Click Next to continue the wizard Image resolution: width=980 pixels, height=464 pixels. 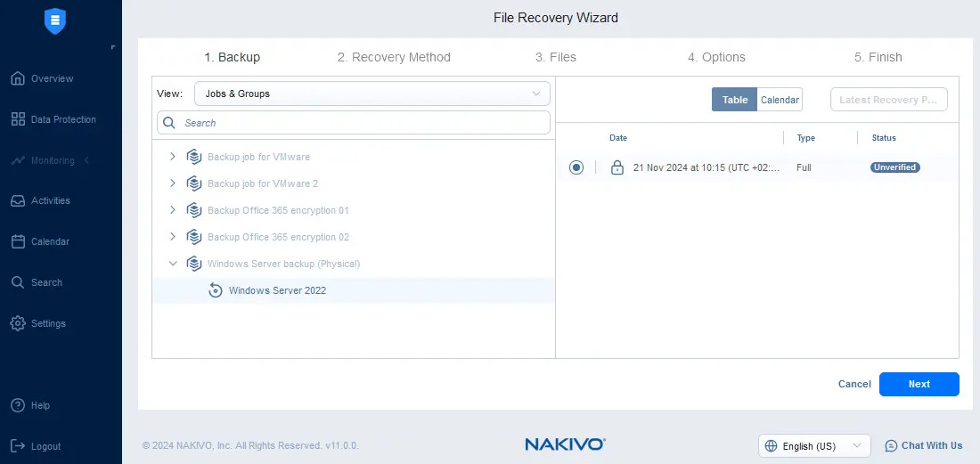[919, 384]
